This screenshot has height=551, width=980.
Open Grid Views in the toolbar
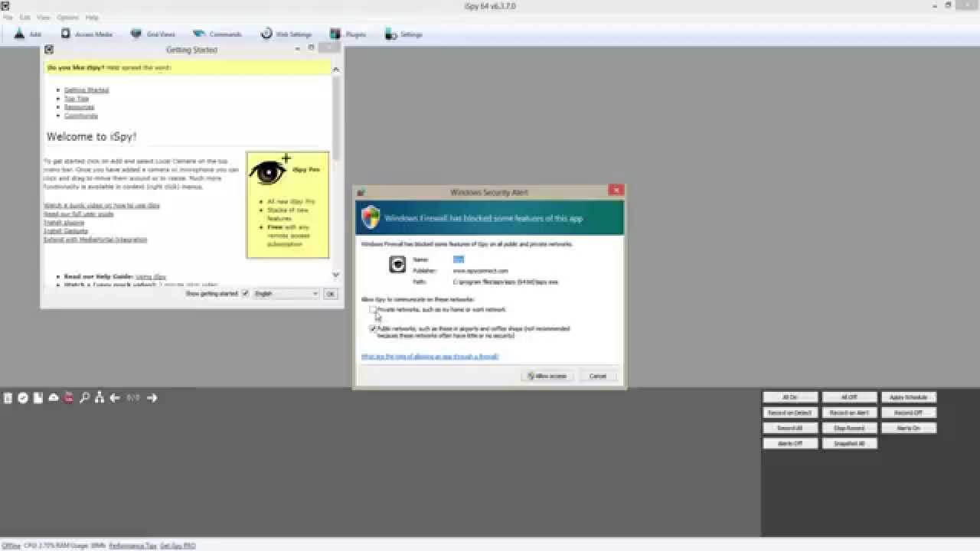(153, 34)
